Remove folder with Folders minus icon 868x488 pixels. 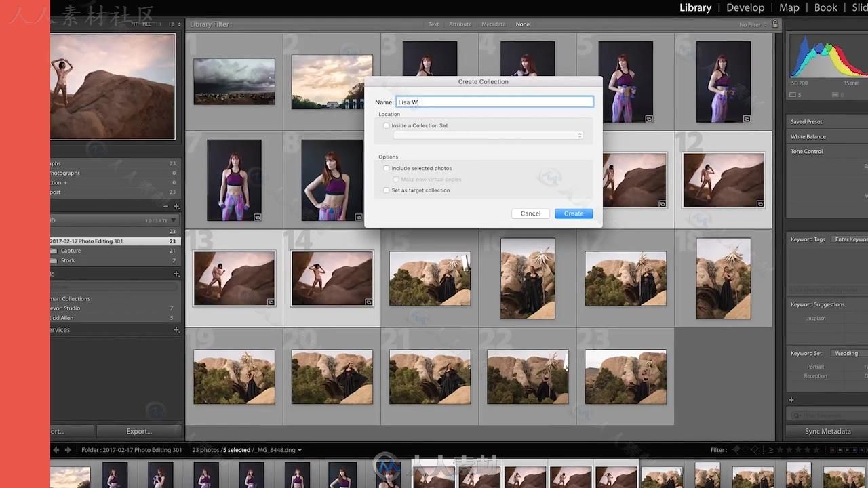click(165, 206)
